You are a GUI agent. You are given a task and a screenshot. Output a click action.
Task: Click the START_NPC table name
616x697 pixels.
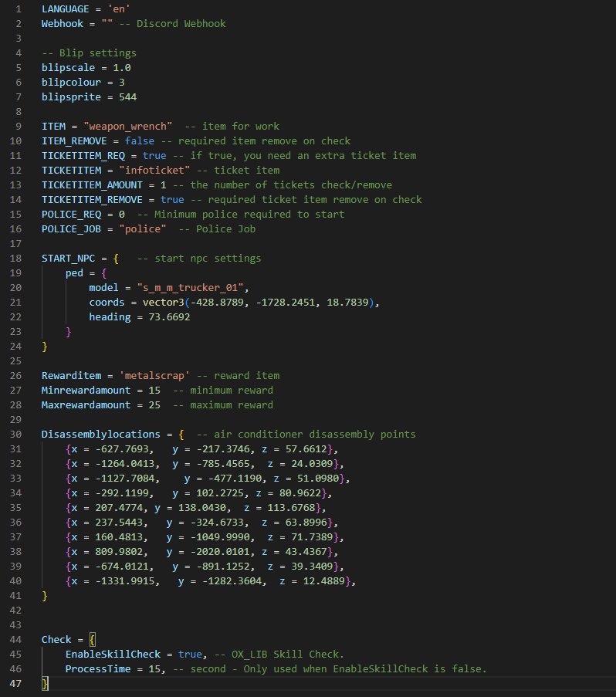click(x=68, y=259)
